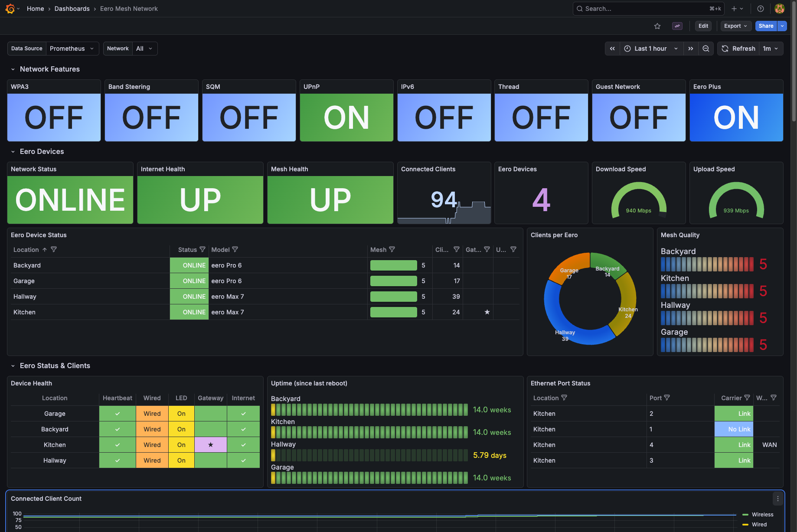Filter the Port column funnel icon
797x532 pixels.
667,398
